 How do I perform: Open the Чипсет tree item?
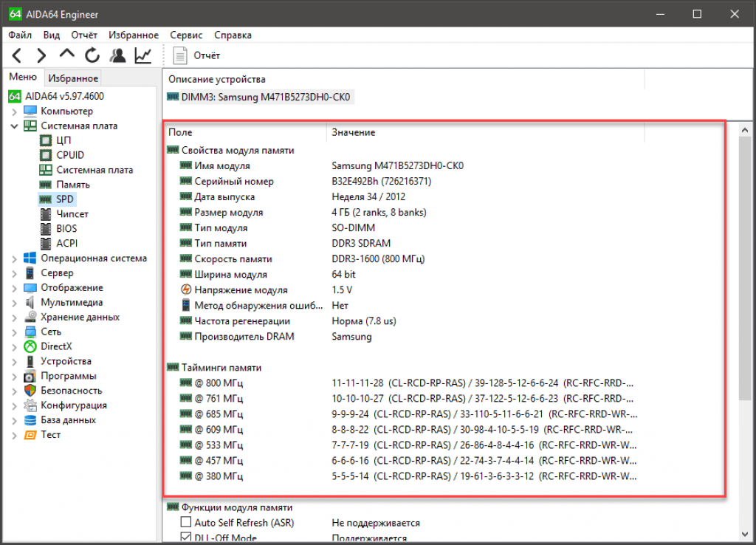[x=72, y=214]
